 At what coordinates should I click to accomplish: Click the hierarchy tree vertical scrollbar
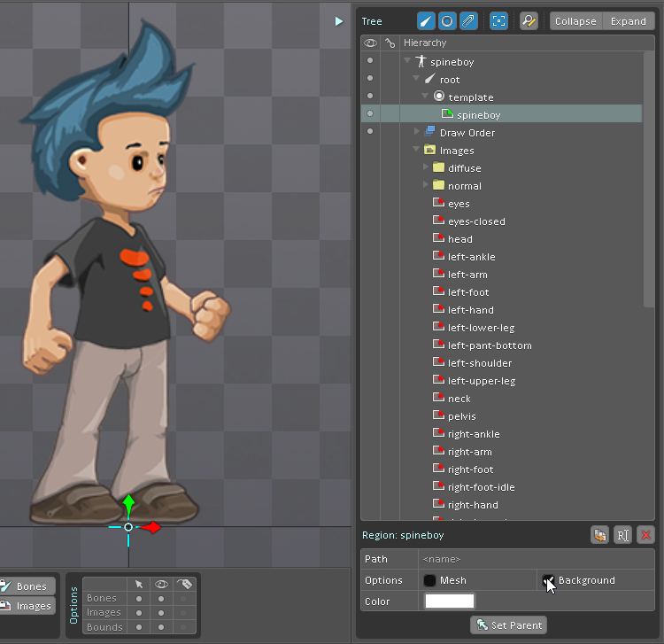pyautogui.click(x=648, y=179)
